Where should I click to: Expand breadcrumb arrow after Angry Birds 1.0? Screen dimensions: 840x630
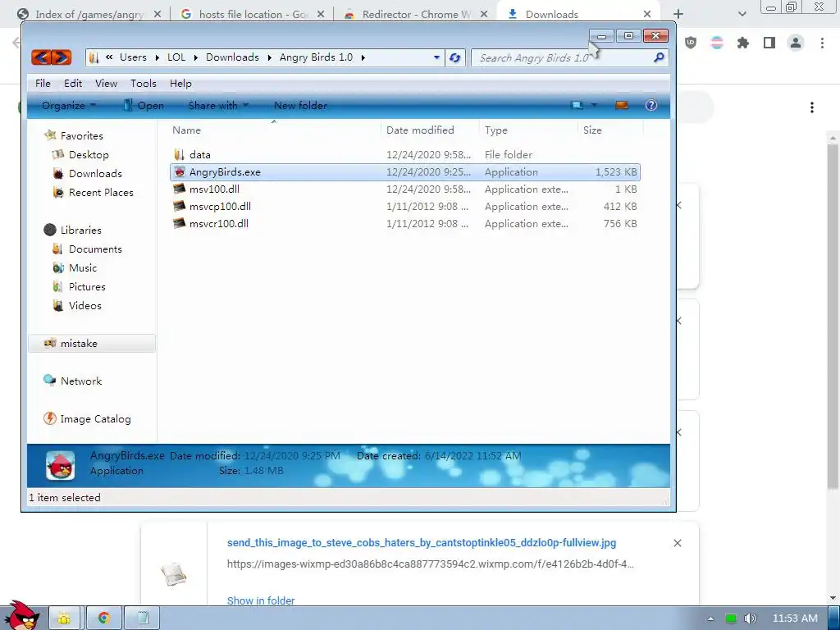click(363, 57)
